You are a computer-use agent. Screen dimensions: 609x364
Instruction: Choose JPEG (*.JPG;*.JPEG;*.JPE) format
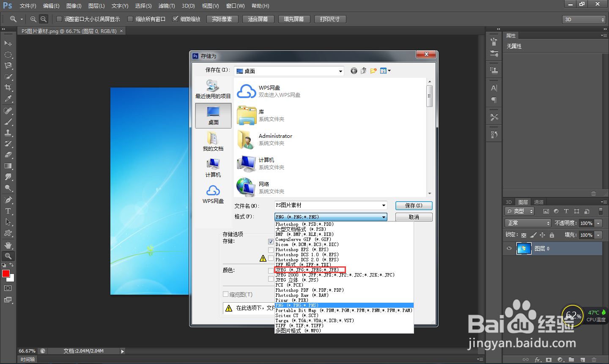coord(310,270)
